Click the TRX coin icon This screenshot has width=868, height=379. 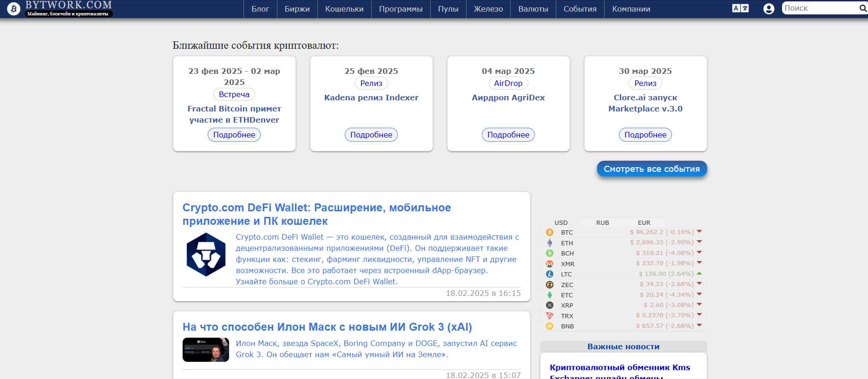point(550,316)
